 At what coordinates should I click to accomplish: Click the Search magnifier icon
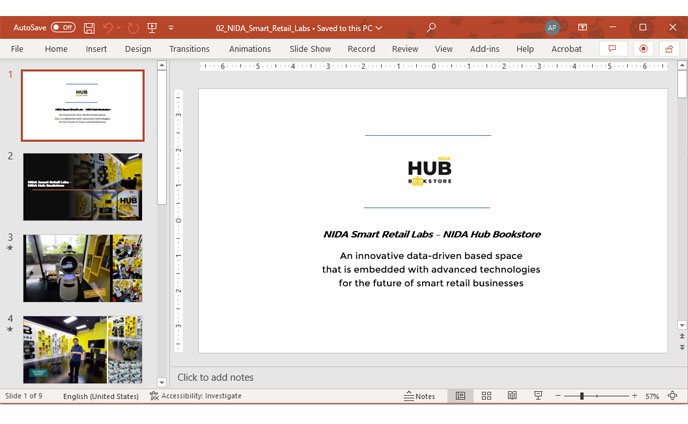pos(431,28)
